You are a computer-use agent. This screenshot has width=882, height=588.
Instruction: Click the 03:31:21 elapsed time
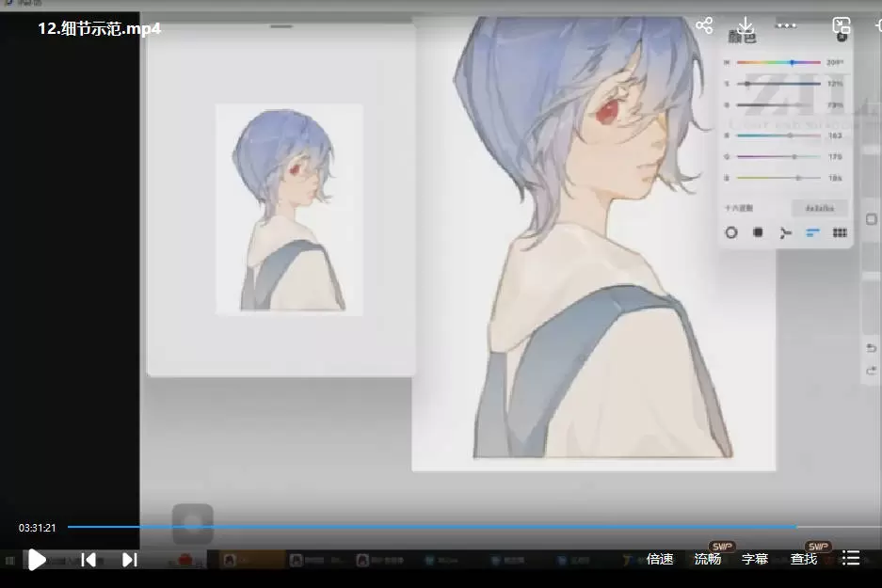pos(37,528)
